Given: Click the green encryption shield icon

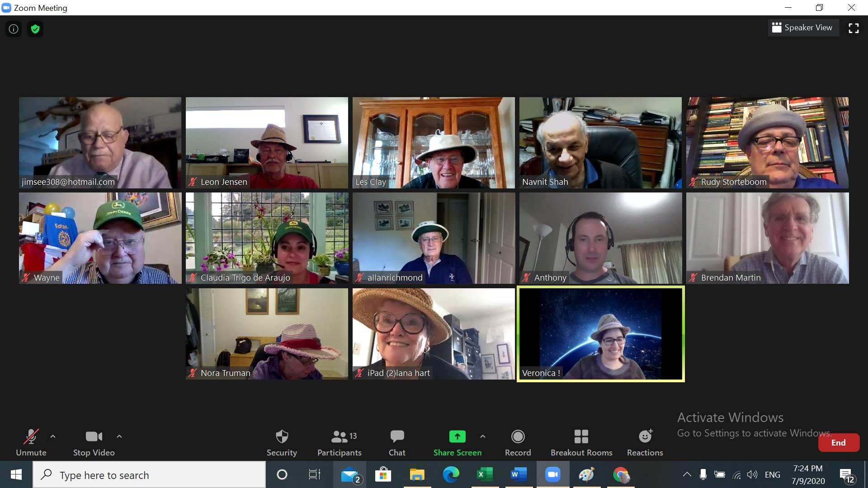Looking at the screenshot, I should tap(35, 29).
